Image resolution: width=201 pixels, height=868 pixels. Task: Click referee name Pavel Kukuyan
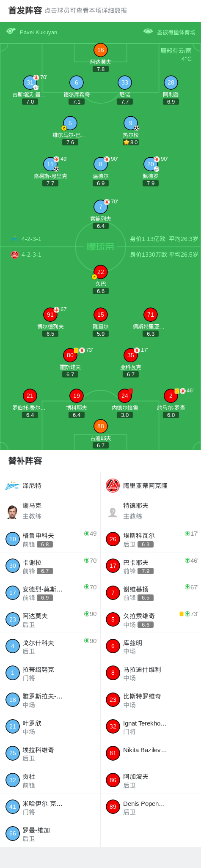39,32
